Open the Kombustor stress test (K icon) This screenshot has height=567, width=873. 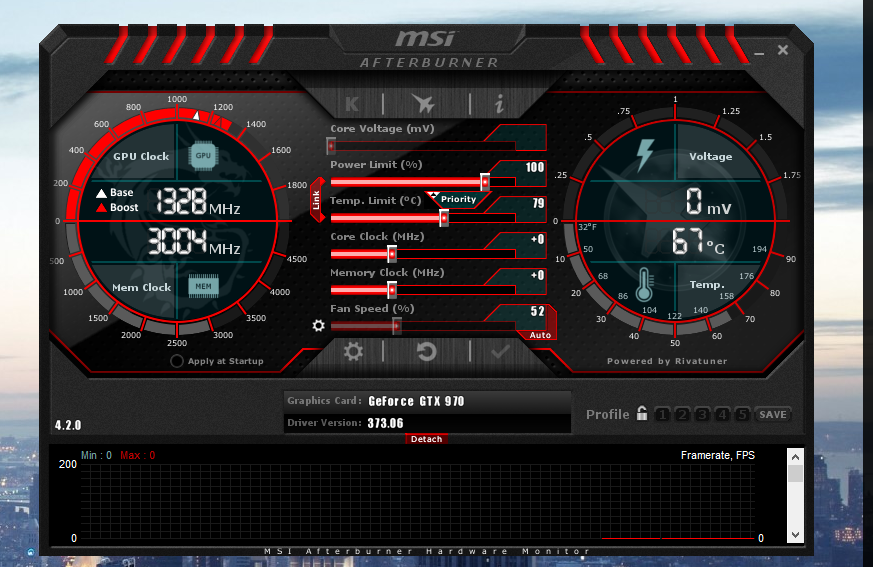tap(352, 104)
